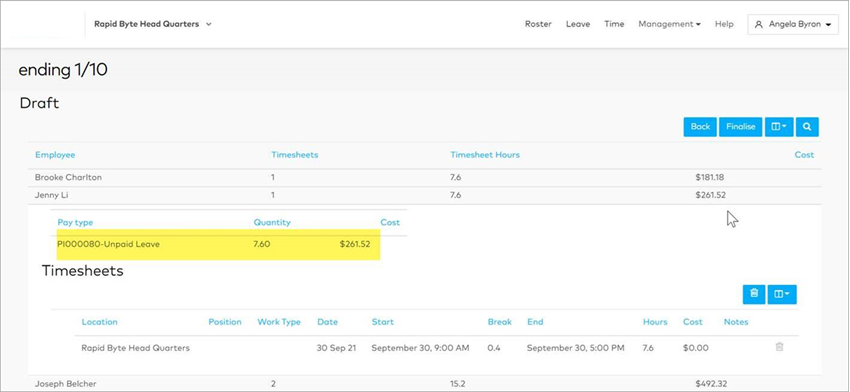Collapse the Jenny Li employee row
The image size is (850, 392).
point(424,195)
